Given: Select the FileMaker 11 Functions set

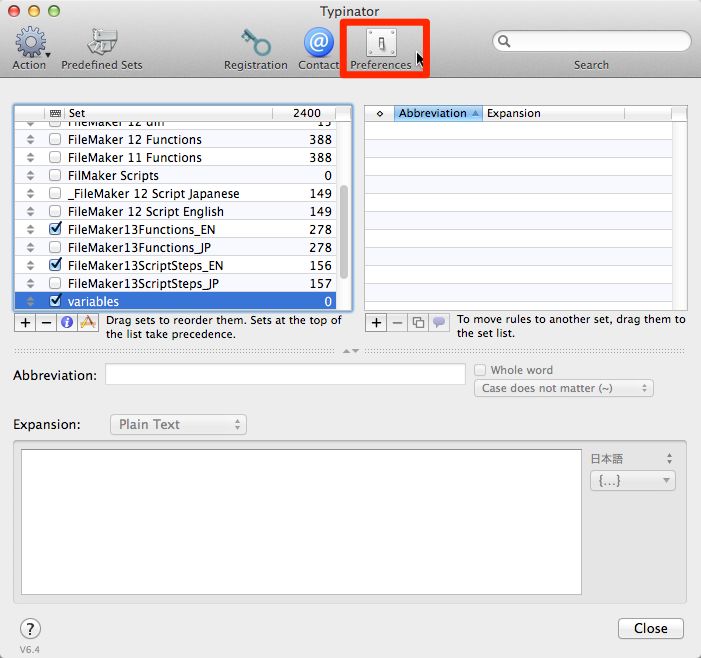Looking at the screenshot, I should [175, 157].
